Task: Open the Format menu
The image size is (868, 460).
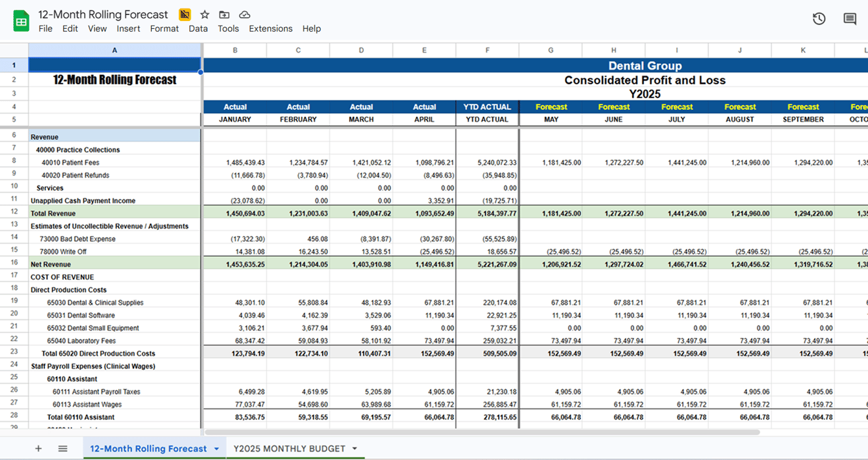Action: click(164, 28)
